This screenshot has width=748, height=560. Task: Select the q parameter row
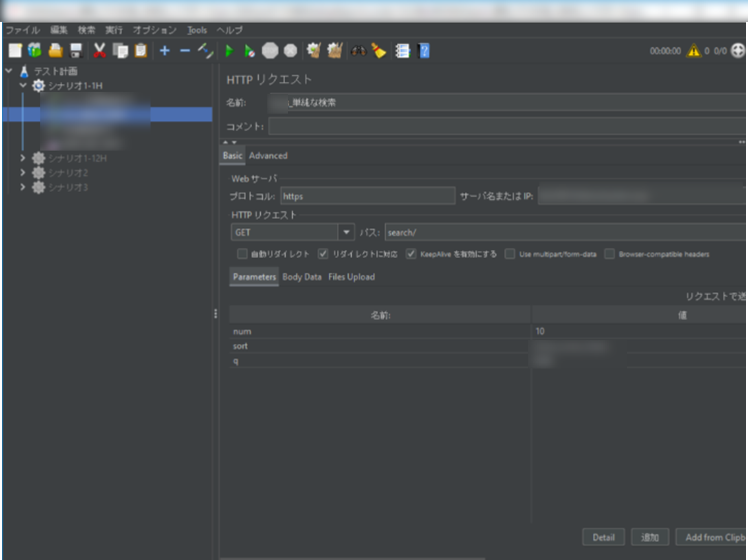pyautogui.click(x=487, y=361)
